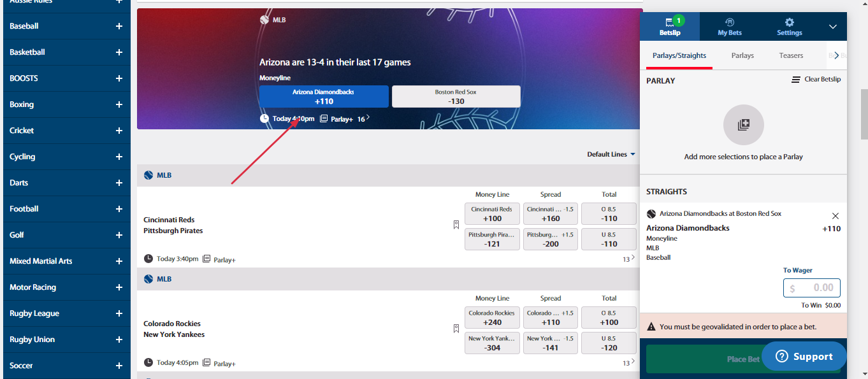The height and width of the screenshot is (379, 868).
Task: Collapse the betslip panel with chevron
Action: coord(832,27)
